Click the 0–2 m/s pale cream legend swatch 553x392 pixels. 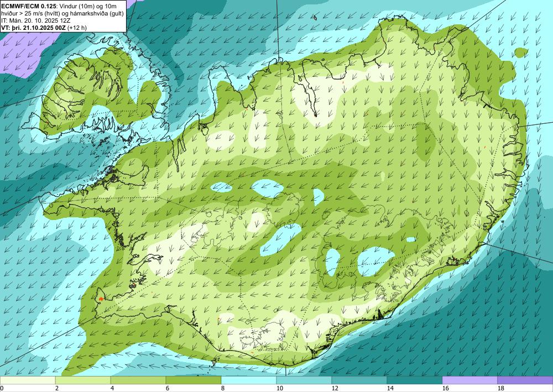[x=28, y=380]
